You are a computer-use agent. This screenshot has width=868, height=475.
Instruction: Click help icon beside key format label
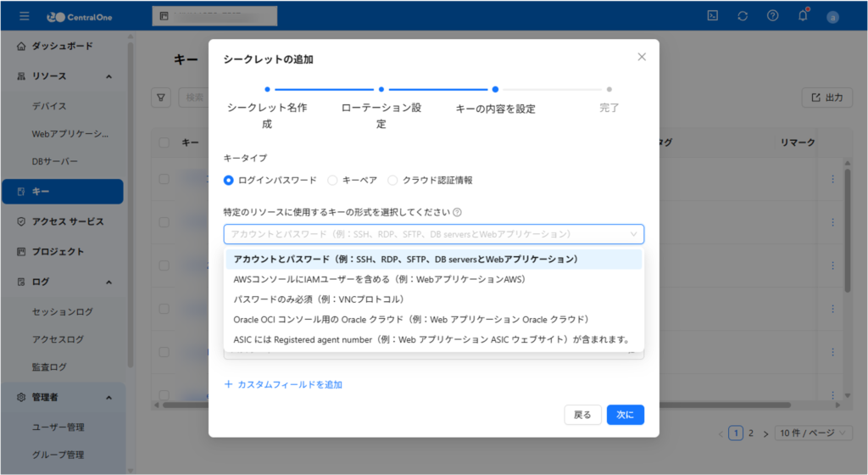click(457, 213)
